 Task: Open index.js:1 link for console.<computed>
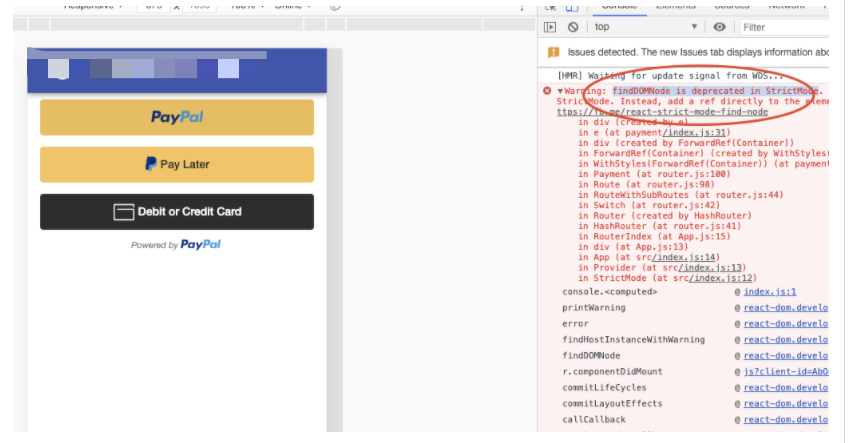click(x=770, y=292)
